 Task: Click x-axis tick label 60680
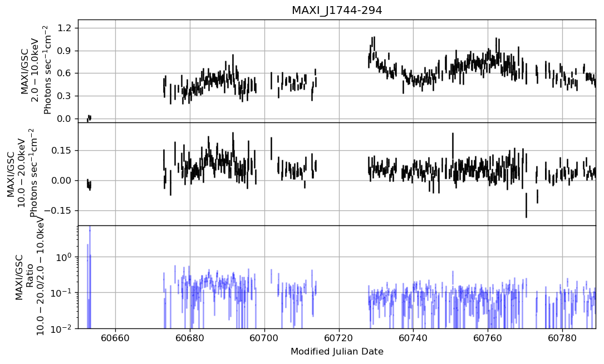coord(190,338)
